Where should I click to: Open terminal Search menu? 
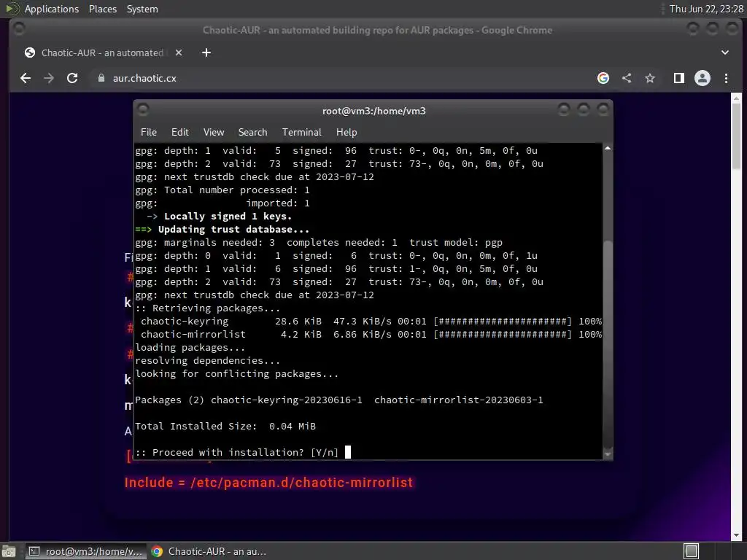[x=252, y=133]
